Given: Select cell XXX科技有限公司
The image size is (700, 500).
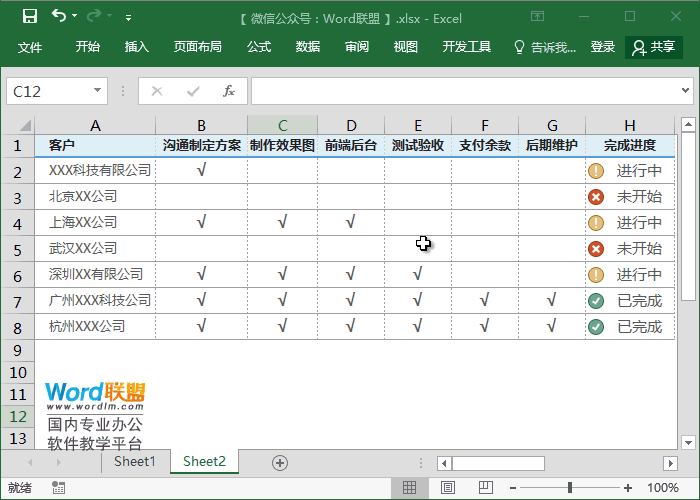Looking at the screenshot, I should pyautogui.click(x=95, y=171).
